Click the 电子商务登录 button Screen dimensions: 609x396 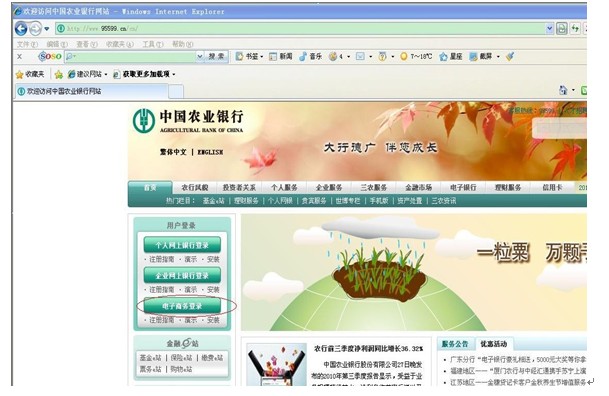coord(182,306)
